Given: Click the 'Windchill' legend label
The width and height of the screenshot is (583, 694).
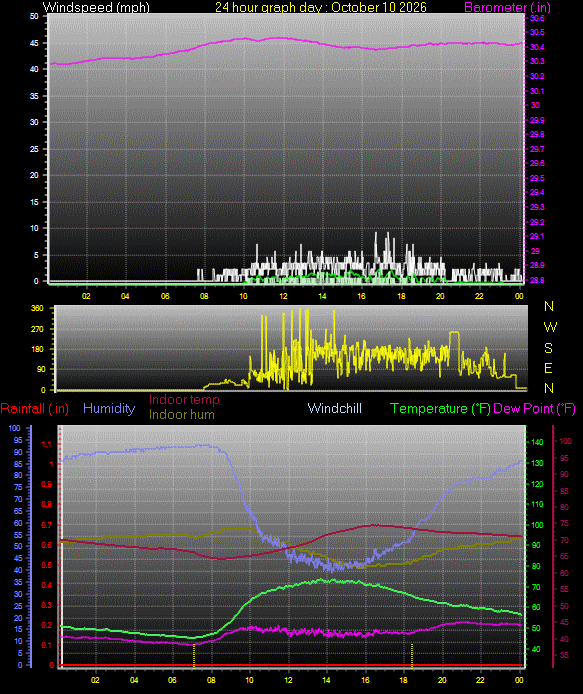Looking at the screenshot, I should click(335, 408).
